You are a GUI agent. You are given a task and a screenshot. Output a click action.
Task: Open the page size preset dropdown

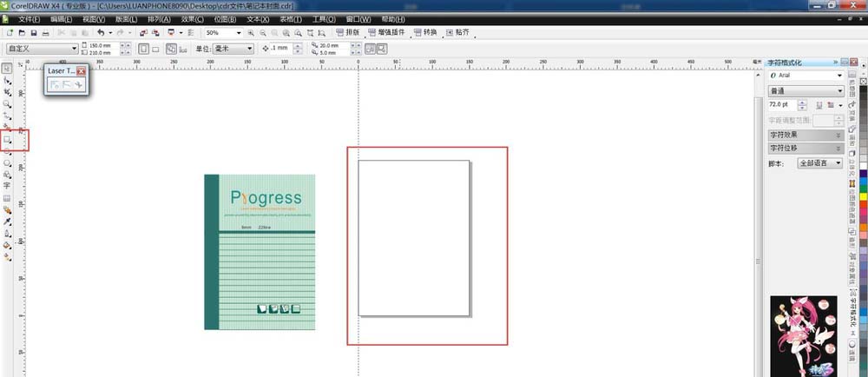[x=74, y=49]
